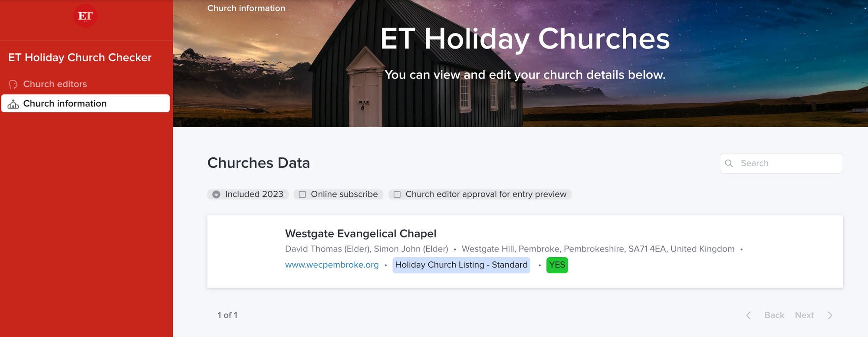
Task: Open Church editors in sidebar
Action: (55, 84)
